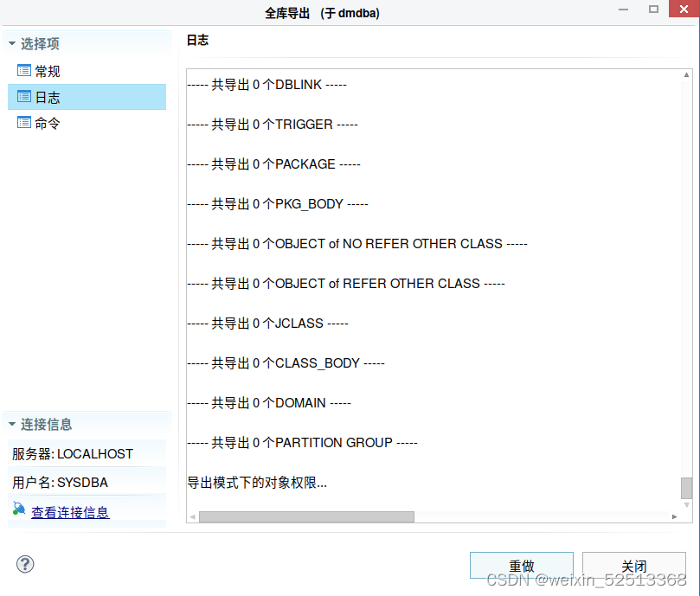Click the horizontal scrollbar thumb
Screen dimensions: 700x596
point(307,516)
